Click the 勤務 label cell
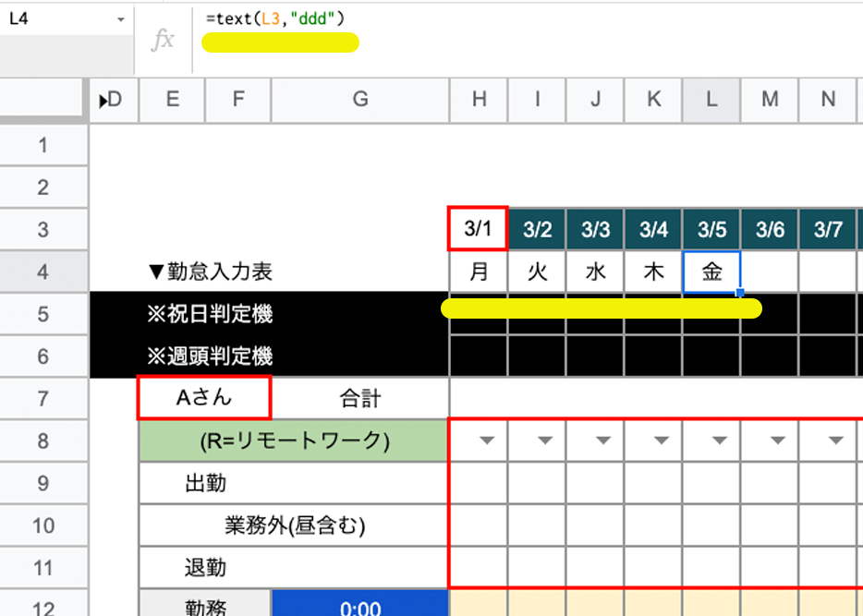The width and height of the screenshot is (863, 616). pyautogui.click(x=205, y=604)
